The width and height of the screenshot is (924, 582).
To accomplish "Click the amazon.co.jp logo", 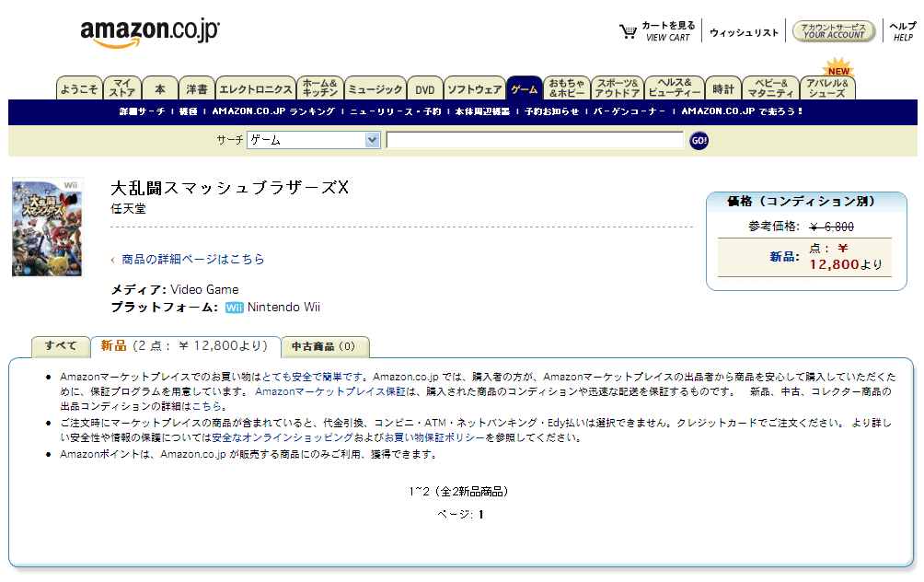I will click(150, 32).
